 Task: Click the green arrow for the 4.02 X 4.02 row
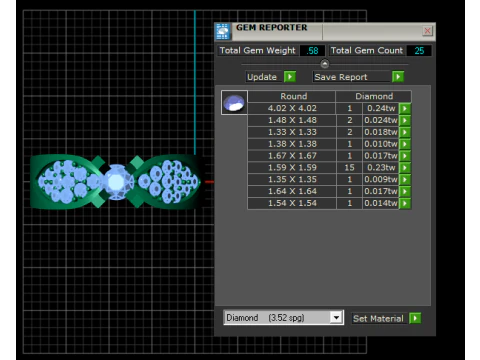[x=405, y=108]
